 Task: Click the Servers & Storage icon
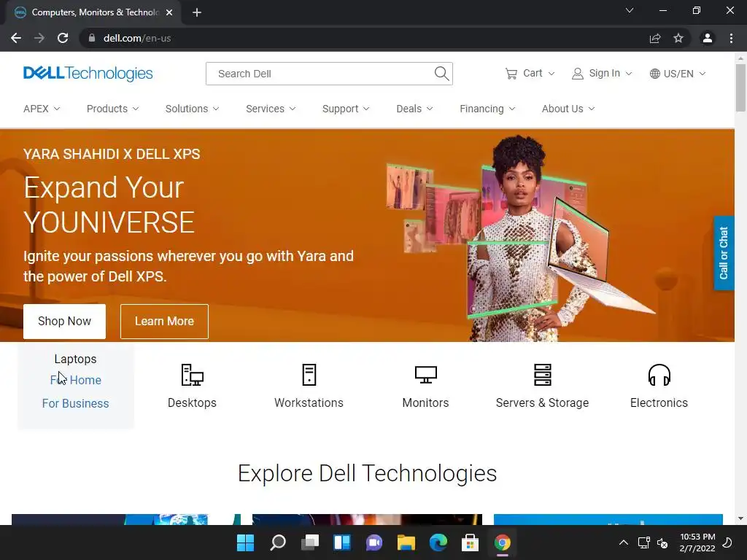tap(543, 375)
